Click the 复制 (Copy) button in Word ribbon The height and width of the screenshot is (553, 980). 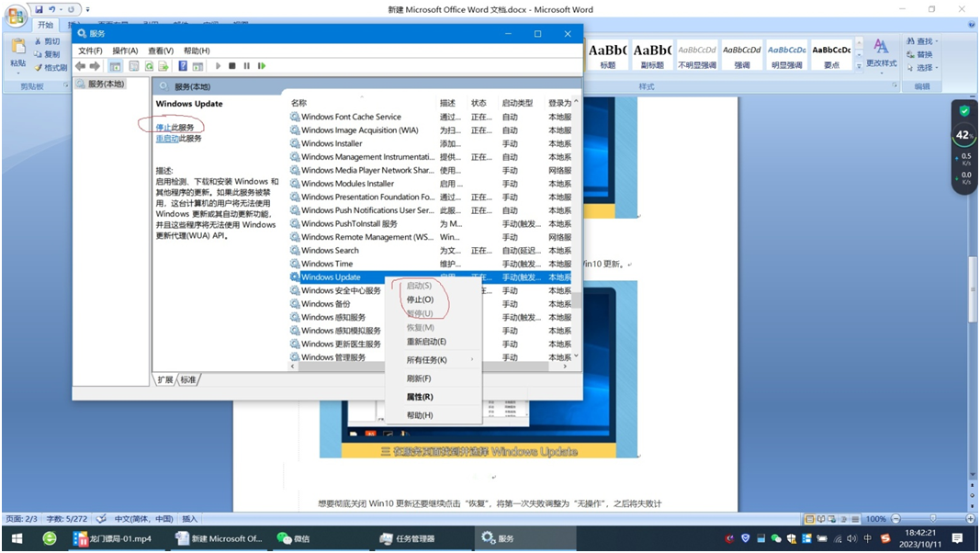point(48,54)
